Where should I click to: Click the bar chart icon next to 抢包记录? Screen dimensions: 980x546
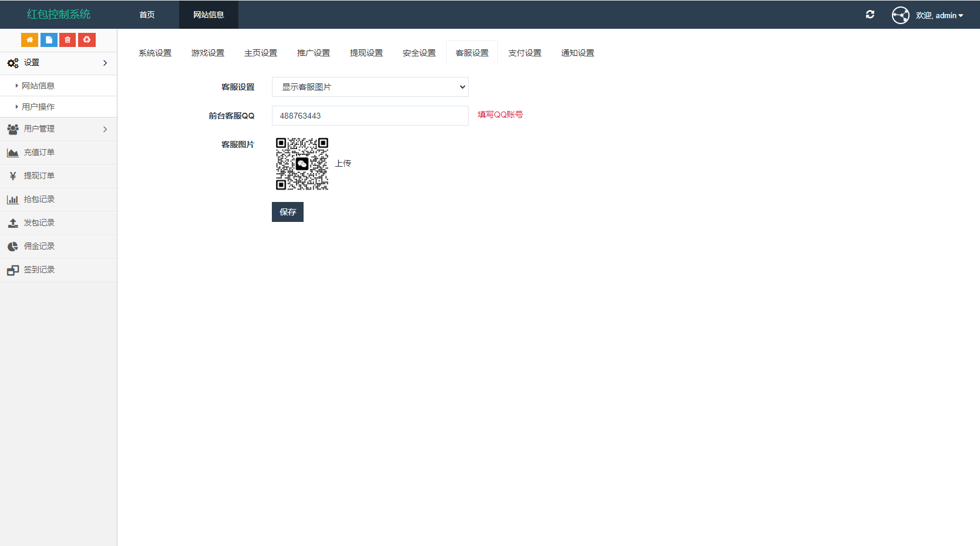pyautogui.click(x=12, y=199)
